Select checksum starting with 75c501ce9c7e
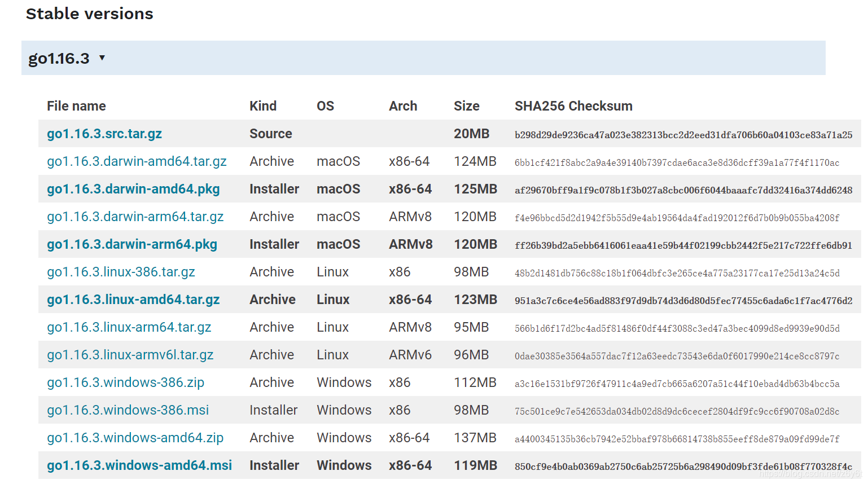The width and height of the screenshot is (868, 484). tap(677, 411)
